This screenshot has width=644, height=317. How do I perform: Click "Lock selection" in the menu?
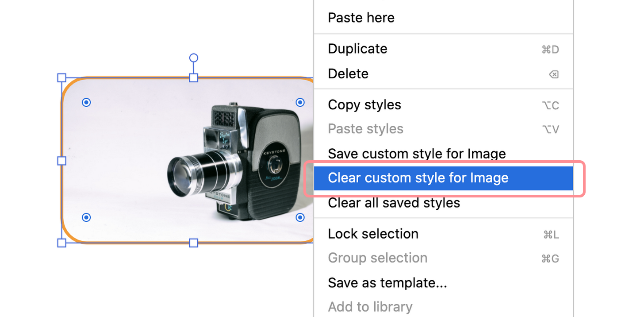click(x=373, y=234)
